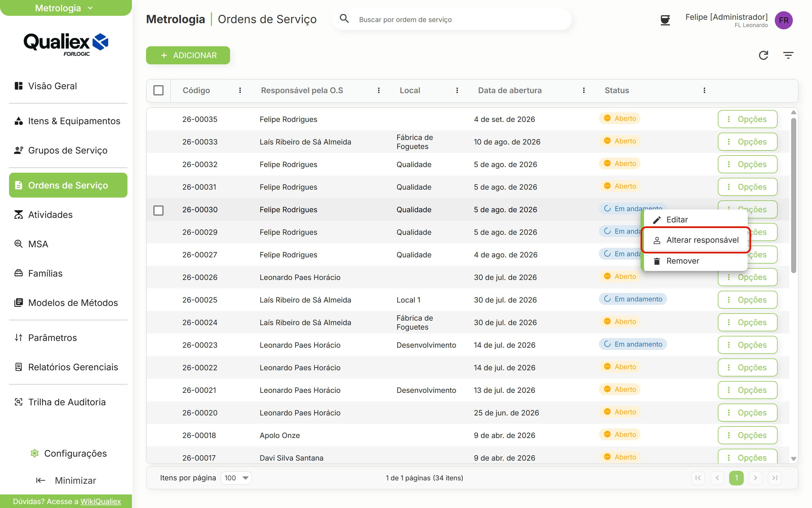Click the person icon beside Alterar responsável

(657, 240)
